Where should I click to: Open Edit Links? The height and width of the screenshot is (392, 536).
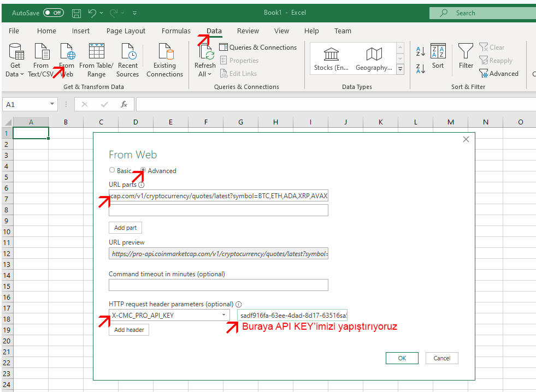pos(238,73)
